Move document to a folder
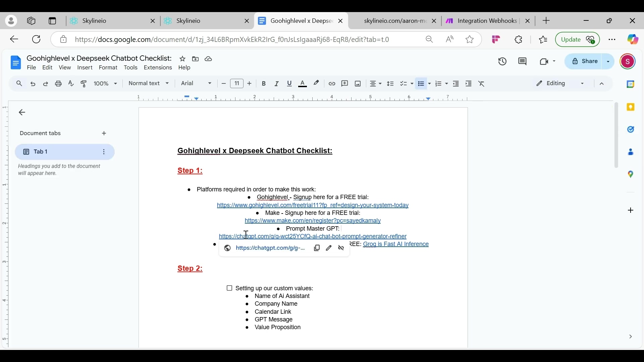The image size is (644, 362). pos(196,59)
